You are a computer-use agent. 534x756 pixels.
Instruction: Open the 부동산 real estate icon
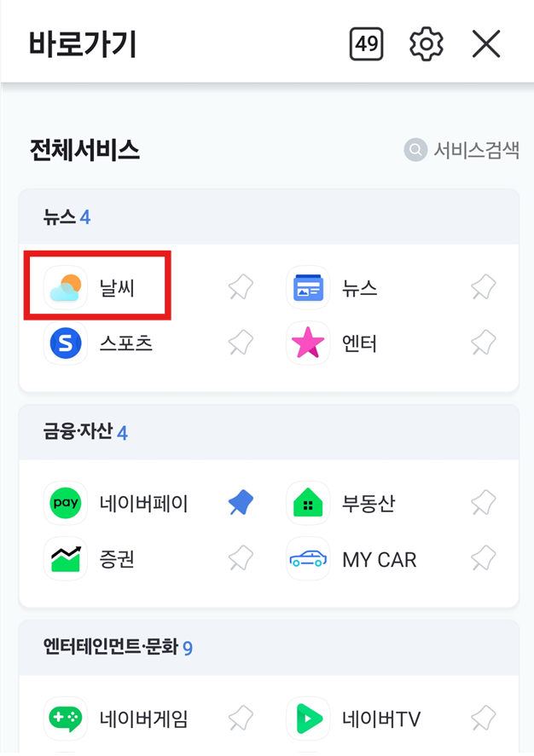point(308,503)
